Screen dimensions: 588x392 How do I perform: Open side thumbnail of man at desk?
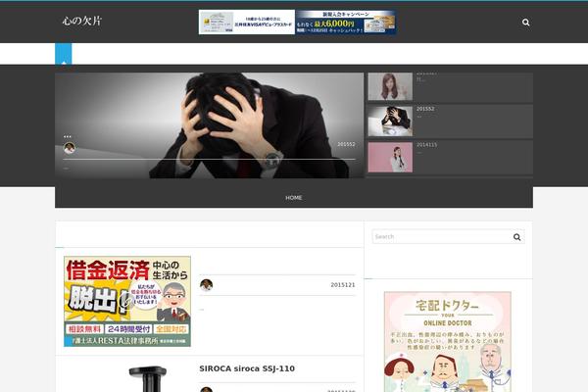390,121
